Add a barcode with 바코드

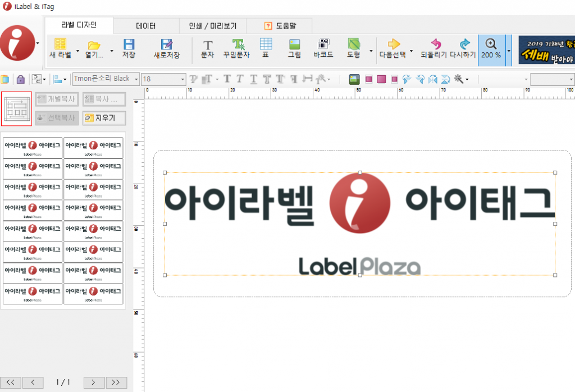[x=323, y=48]
